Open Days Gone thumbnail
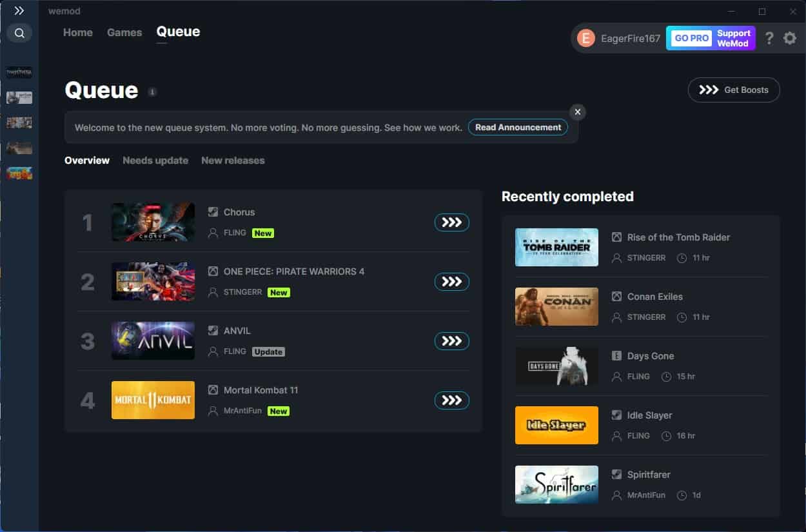The width and height of the screenshot is (806, 532). click(x=556, y=366)
